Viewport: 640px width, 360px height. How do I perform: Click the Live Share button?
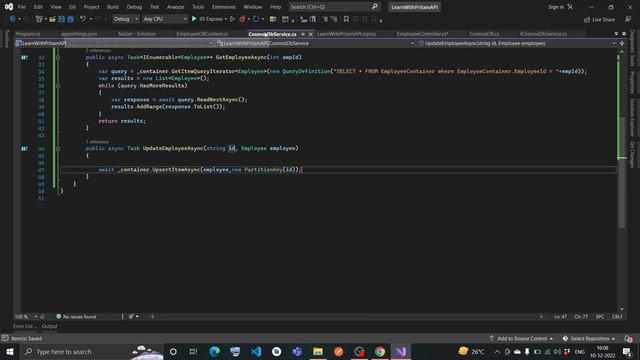tap(599, 20)
